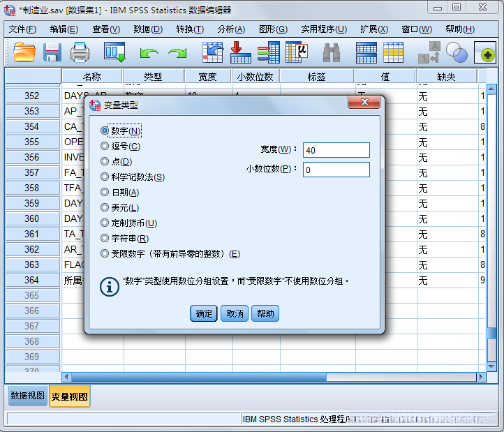Open the 编辑(E) menu

(x=64, y=29)
